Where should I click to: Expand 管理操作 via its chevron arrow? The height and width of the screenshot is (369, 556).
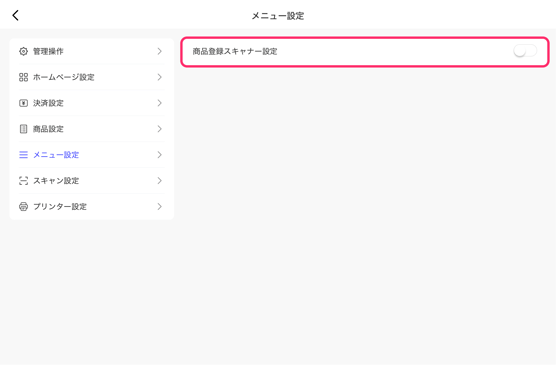160,51
